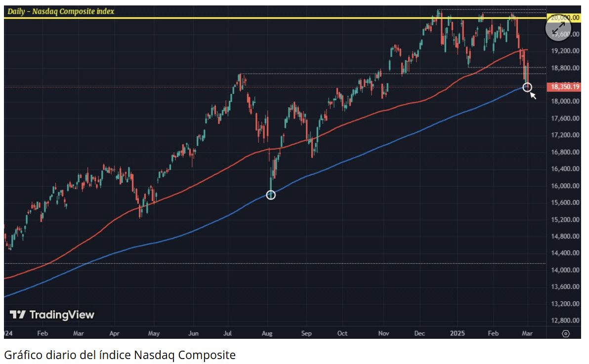Click the circle marker at August low

271,195
